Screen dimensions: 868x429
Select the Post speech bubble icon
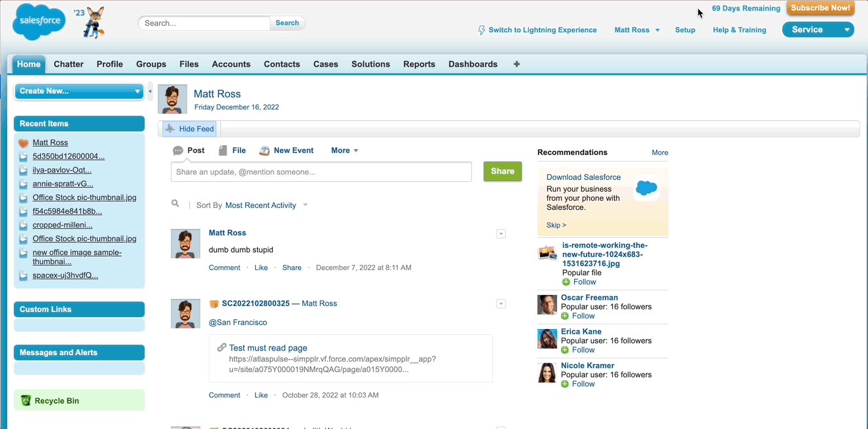click(178, 150)
